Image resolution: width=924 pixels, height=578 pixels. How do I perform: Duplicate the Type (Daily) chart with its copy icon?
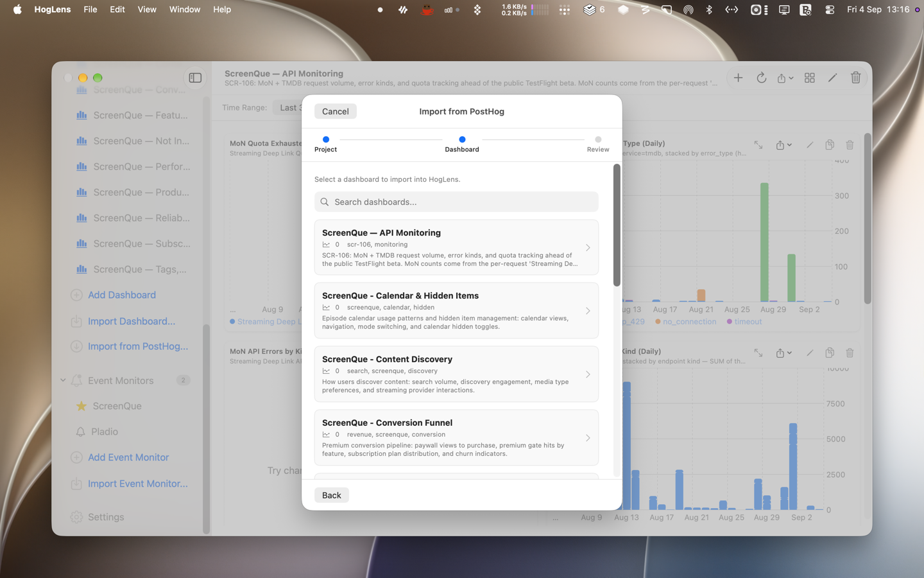click(830, 145)
